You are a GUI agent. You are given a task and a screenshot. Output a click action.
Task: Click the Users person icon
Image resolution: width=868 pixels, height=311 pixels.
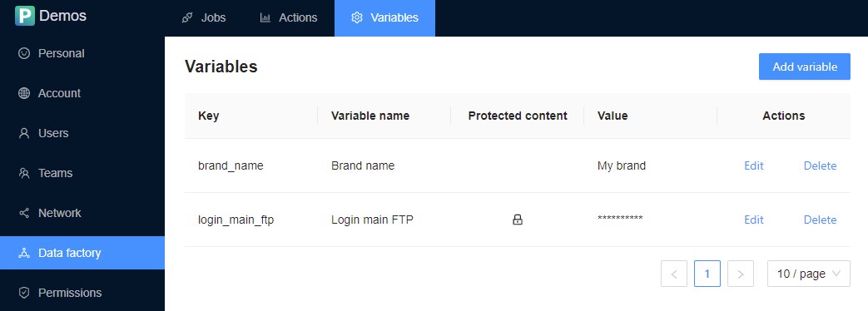tap(24, 133)
